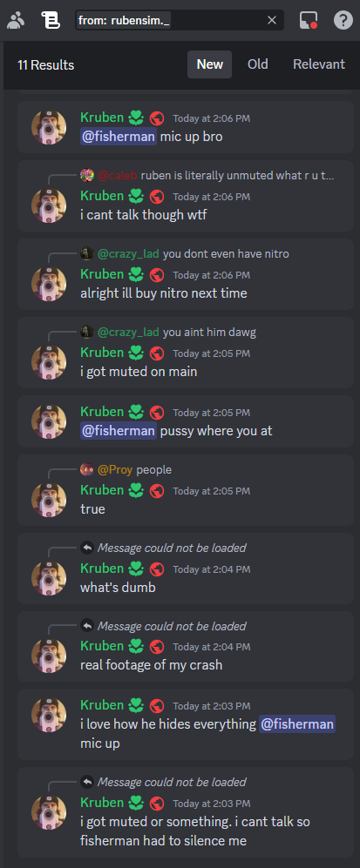Click Kruben's avatar on 'mic up bro' message
Viewport: 360px width, 868px height.
(49, 127)
